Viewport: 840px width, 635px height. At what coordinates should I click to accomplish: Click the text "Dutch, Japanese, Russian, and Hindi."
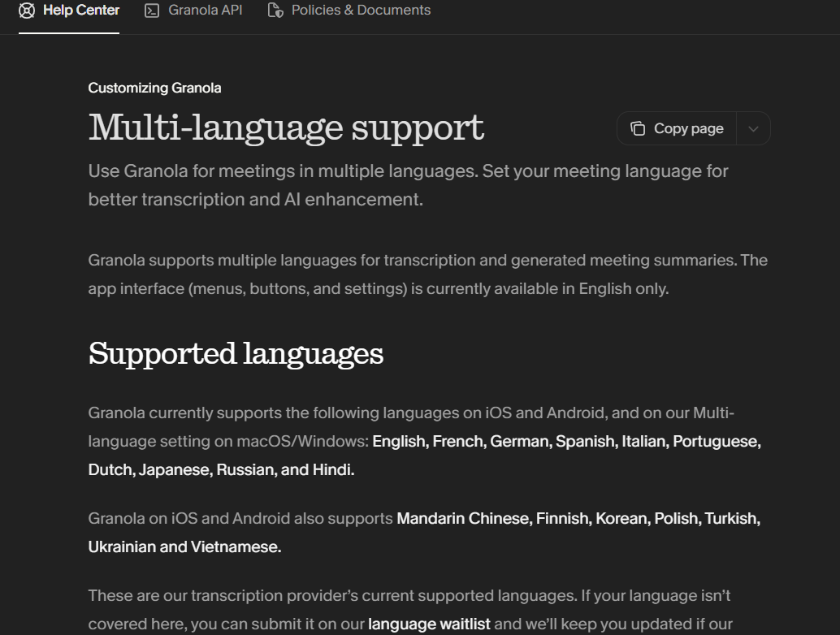pyautogui.click(x=221, y=469)
